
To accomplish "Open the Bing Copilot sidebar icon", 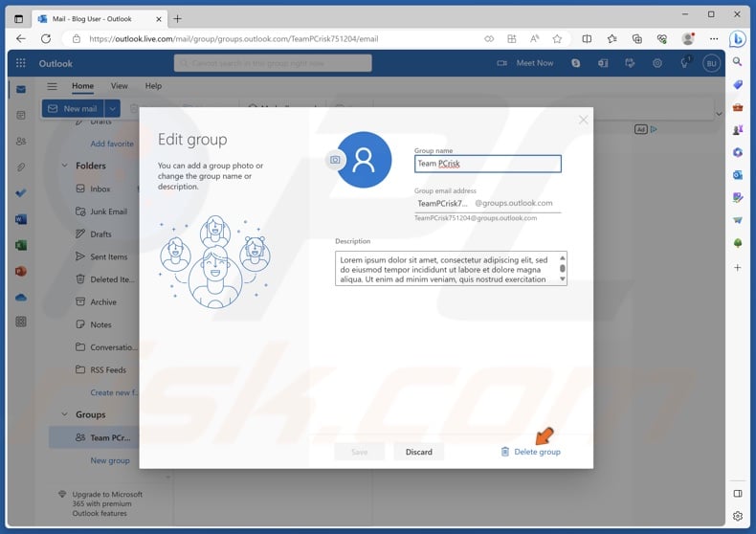I will [738, 39].
